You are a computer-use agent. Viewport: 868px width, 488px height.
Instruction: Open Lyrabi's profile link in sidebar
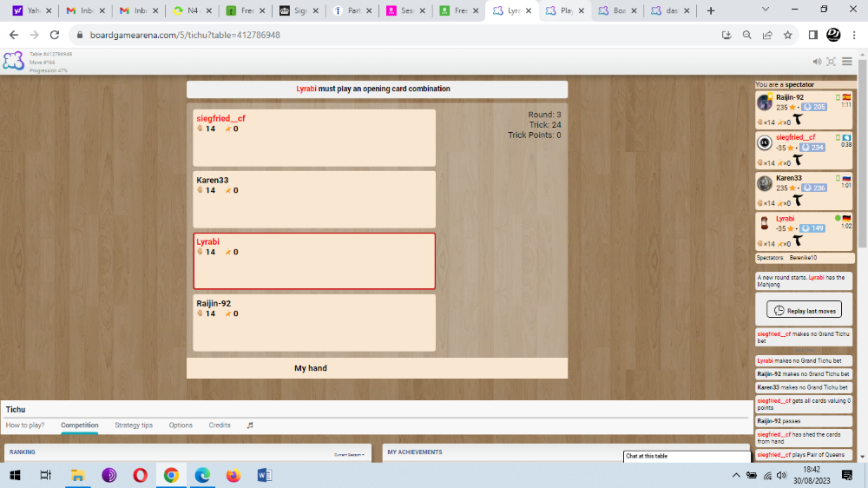point(785,218)
